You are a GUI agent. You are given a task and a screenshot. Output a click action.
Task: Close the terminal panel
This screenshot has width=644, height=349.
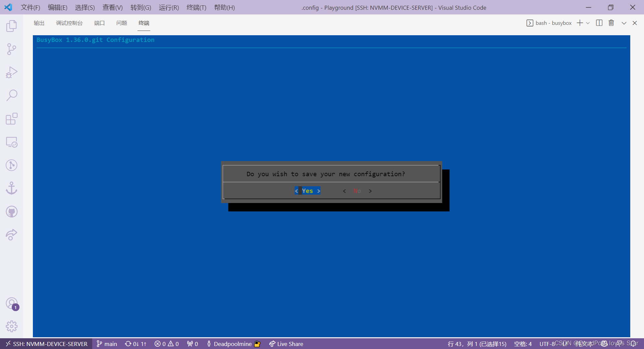[635, 23]
